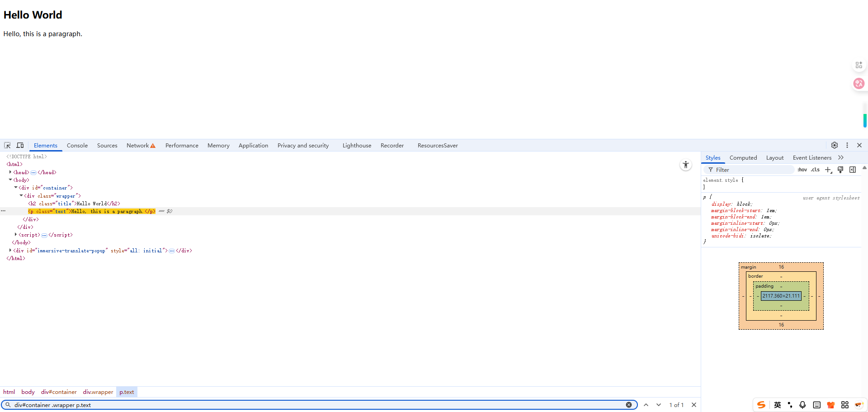868x412 pixels.
Task: Open the Recorder tab
Action: coord(392,145)
